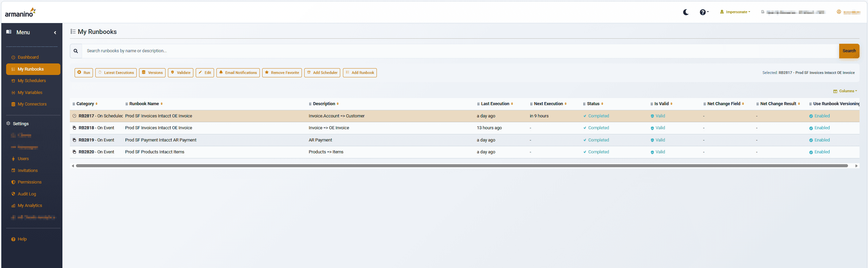This screenshot has height=268, width=868.
Task: Open the help question-mark dropdown
Action: tap(704, 12)
